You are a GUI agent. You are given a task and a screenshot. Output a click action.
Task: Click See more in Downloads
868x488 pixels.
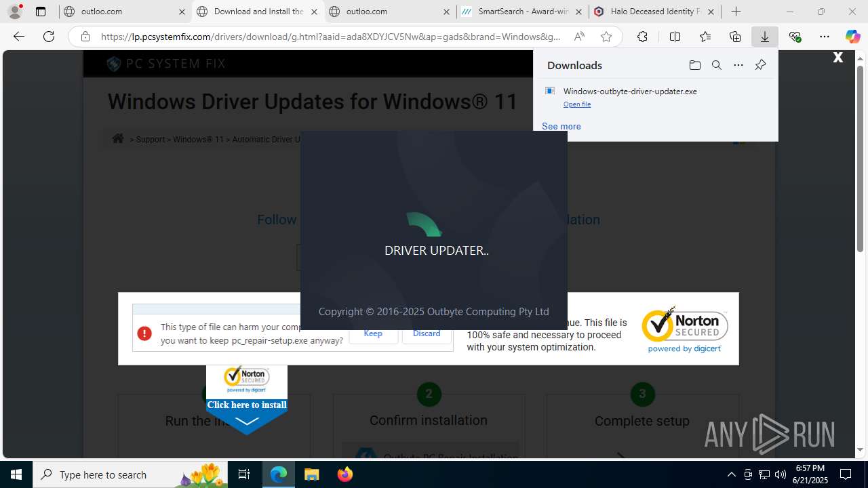(x=561, y=126)
